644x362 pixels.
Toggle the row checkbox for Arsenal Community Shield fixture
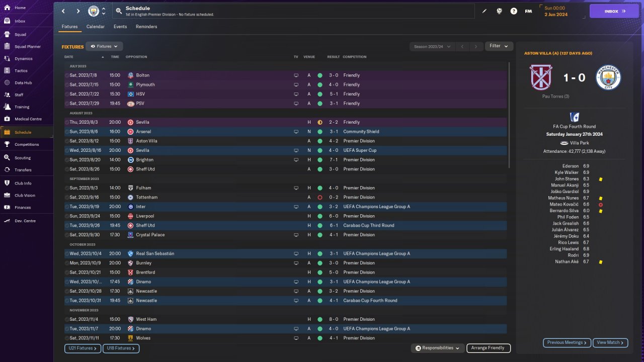click(x=67, y=132)
